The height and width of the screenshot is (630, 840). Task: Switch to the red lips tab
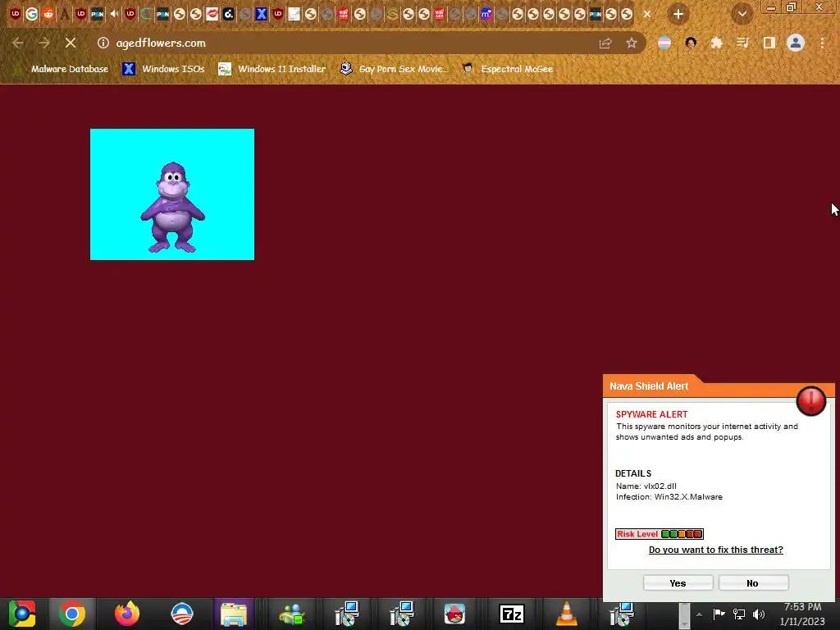pos(212,14)
